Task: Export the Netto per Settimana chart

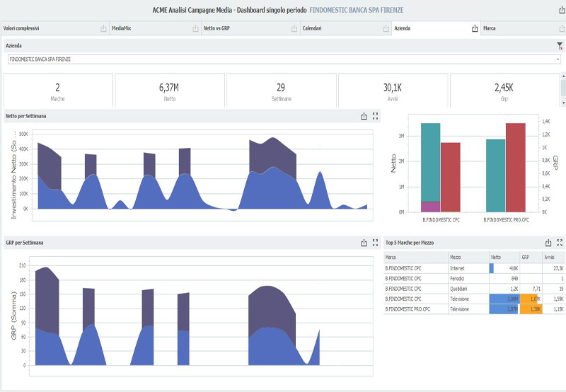Action: (364, 116)
